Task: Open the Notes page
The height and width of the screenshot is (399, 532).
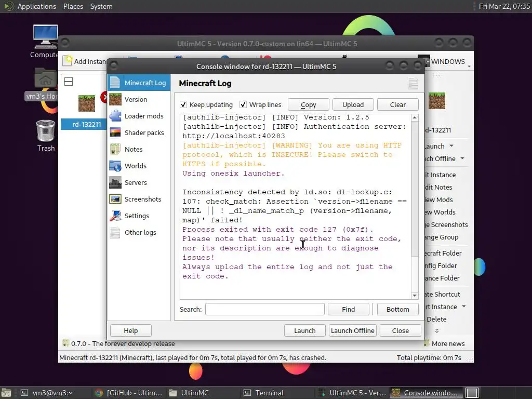Action: pos(134,149)
